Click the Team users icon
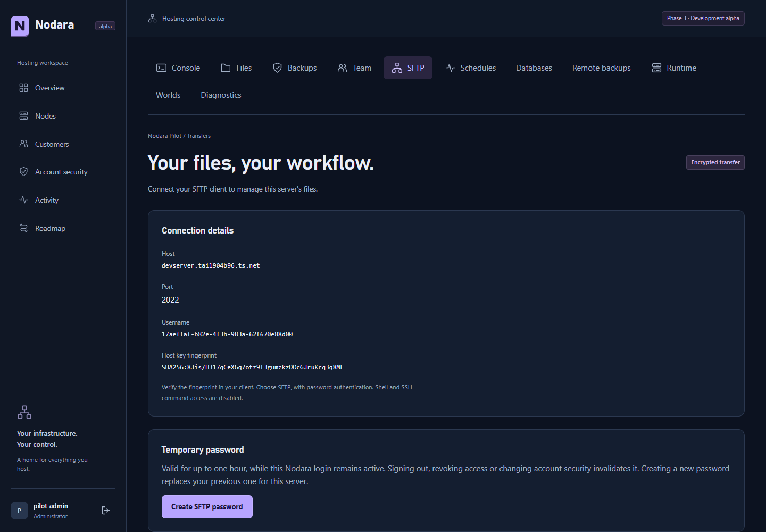The height and width of the screenshot is (532, 766). [342, 68]
